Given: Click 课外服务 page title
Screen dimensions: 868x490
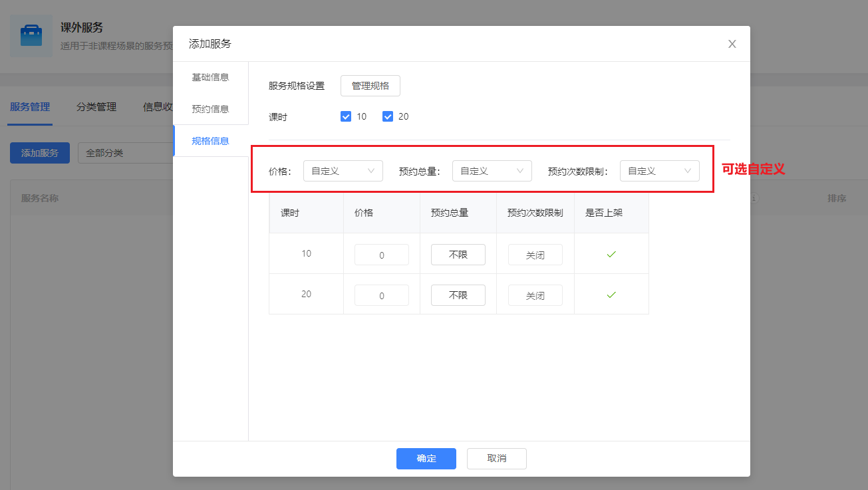Looking at the screenshot, I should click(82, 27).
